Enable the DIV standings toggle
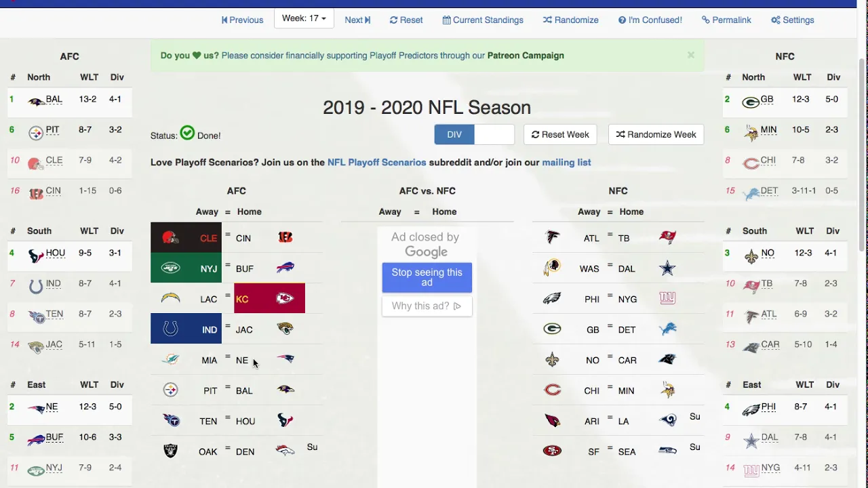 click(x=454, y=134)
